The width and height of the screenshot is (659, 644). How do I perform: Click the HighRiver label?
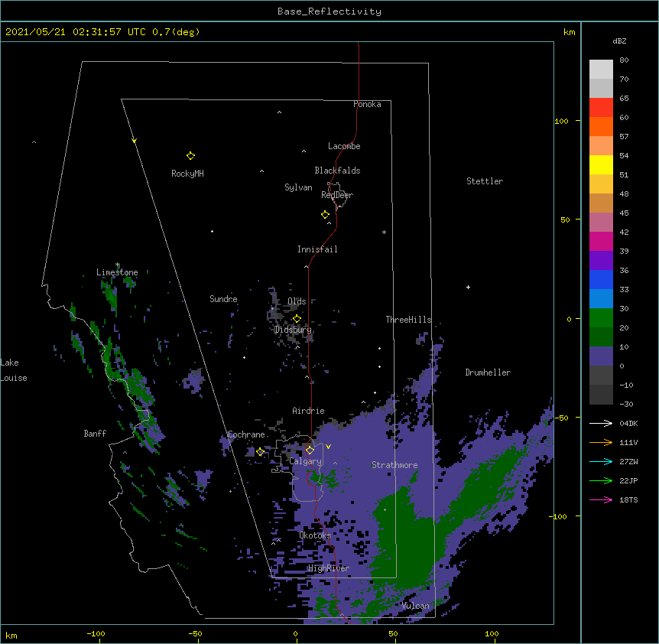pos(329,568)
